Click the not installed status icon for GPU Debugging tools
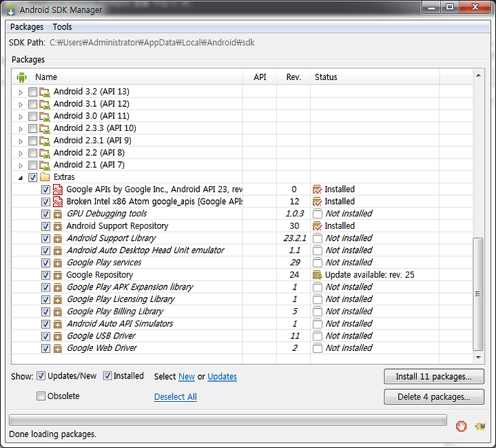 (x=318, y=214)
